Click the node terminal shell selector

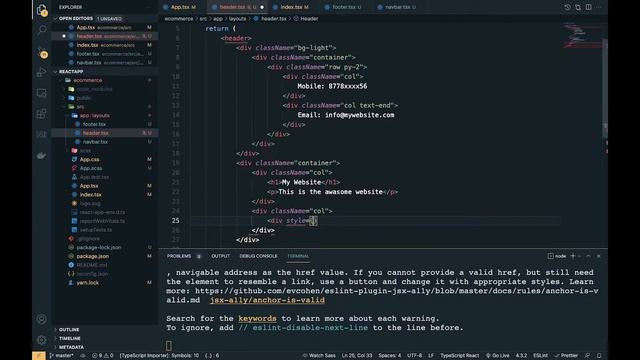tap(557, 256)
